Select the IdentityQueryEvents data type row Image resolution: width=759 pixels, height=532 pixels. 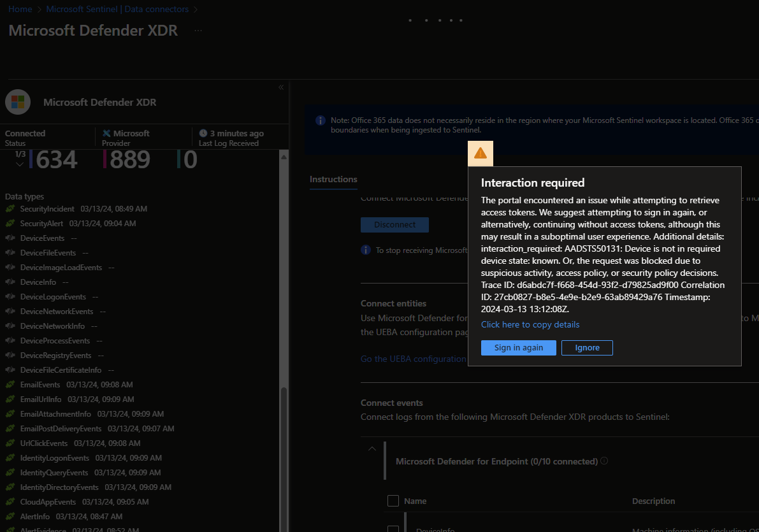(83, 473)
